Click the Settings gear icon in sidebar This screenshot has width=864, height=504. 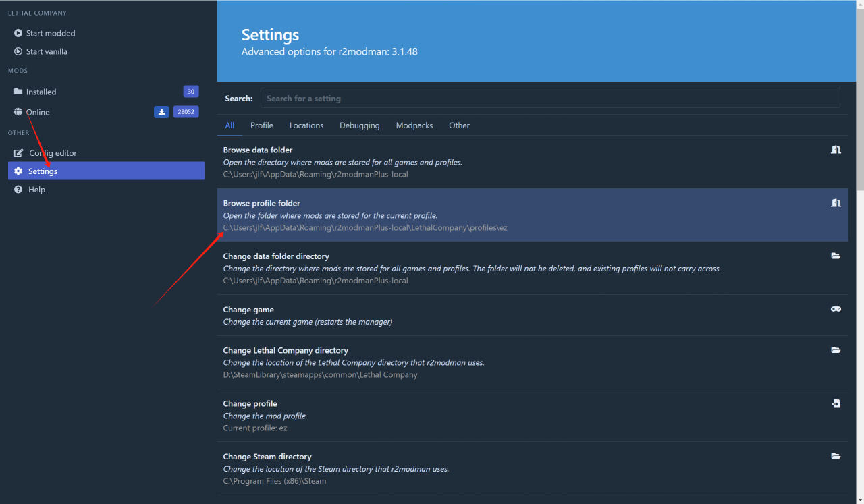tap(18, 171)
